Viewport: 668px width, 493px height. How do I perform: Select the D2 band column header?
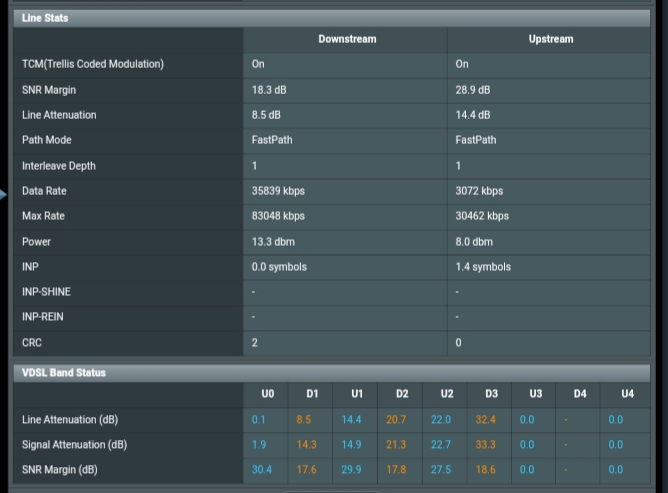pyautogui.click(x=402, y=394)
